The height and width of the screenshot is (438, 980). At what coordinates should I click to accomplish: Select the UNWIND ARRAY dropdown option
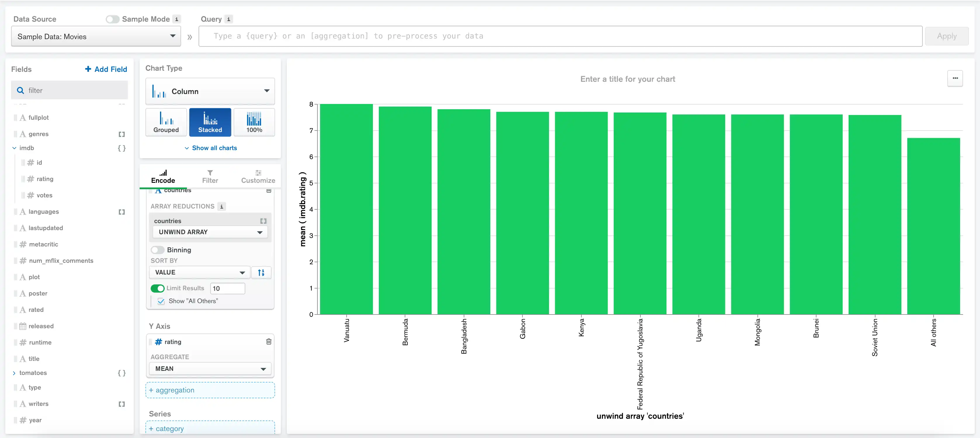click(209, 231)
